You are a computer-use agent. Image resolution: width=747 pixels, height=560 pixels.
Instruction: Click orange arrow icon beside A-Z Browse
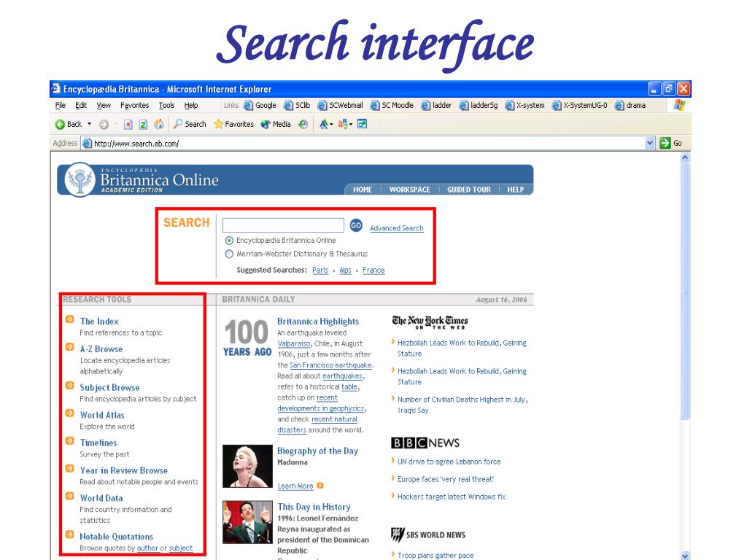coord(69,347)
